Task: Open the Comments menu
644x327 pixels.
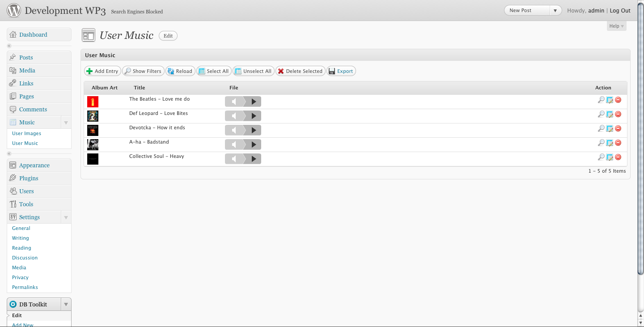Action: (x=39, y=109)
